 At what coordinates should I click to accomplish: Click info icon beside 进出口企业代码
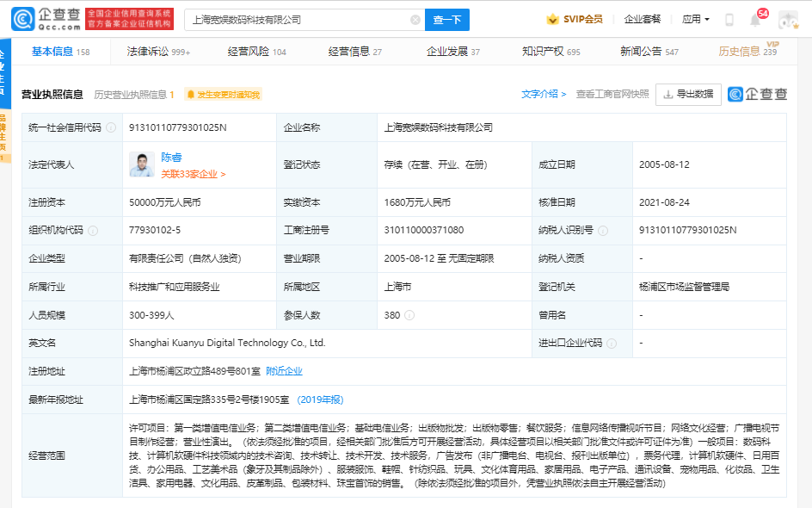click(612, 343)
